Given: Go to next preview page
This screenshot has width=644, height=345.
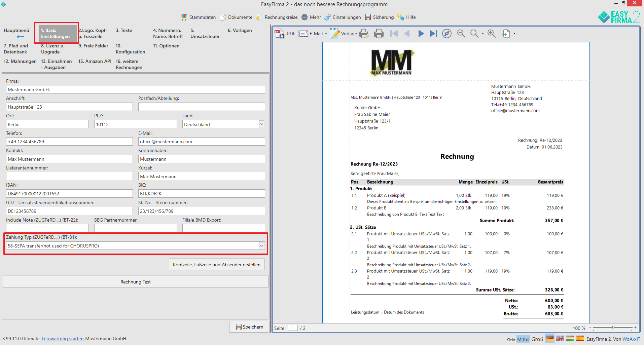Looking at the screenshot, I should (421, 34).
